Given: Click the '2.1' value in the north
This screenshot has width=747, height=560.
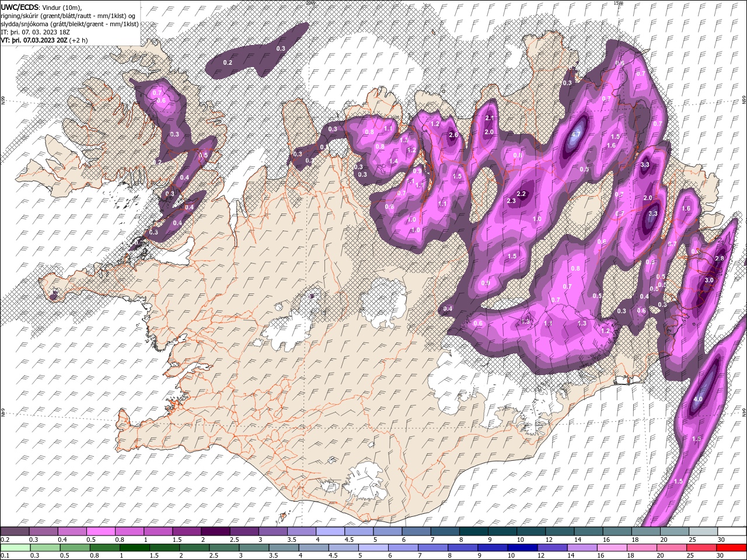Looking at the screenshot, I should point(490,118).
